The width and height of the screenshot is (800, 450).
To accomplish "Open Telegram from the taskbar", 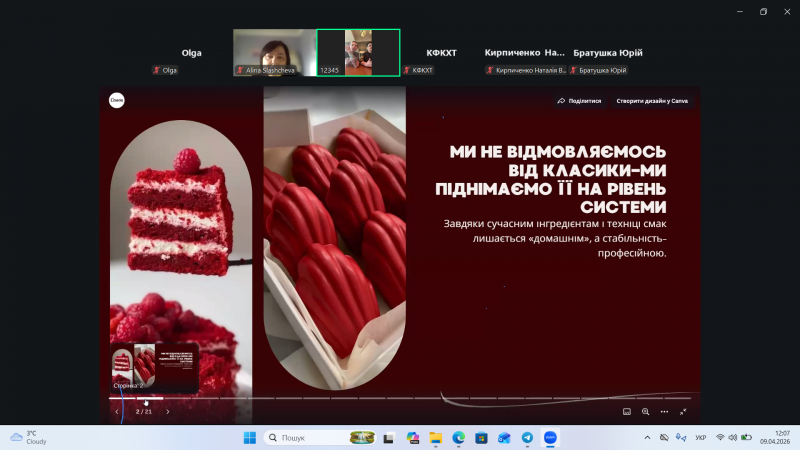I will [x=527, y=438].
